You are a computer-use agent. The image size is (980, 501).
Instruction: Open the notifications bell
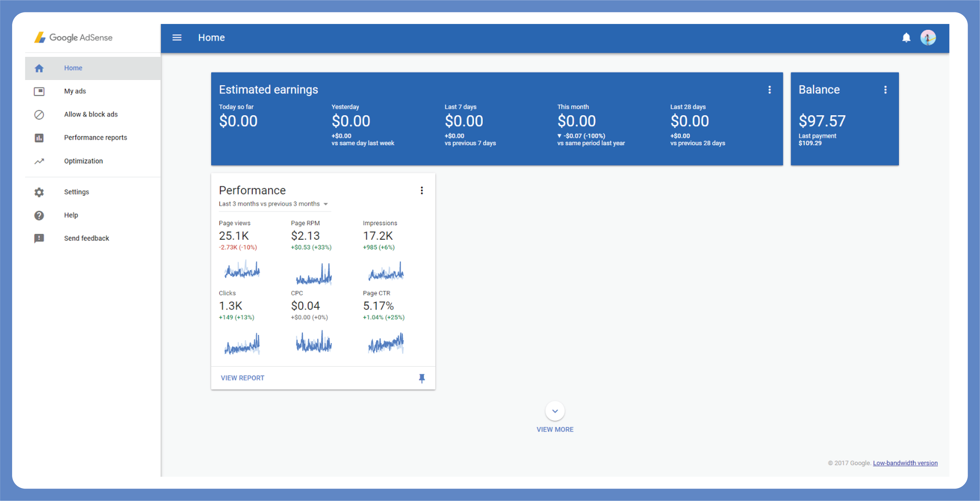pos(906,38)
